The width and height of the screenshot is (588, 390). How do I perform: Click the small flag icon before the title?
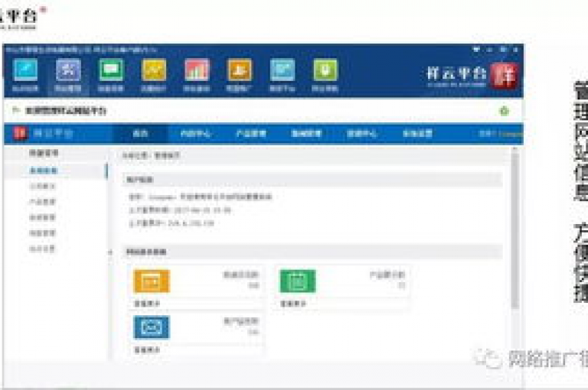(x=16, y=110)
